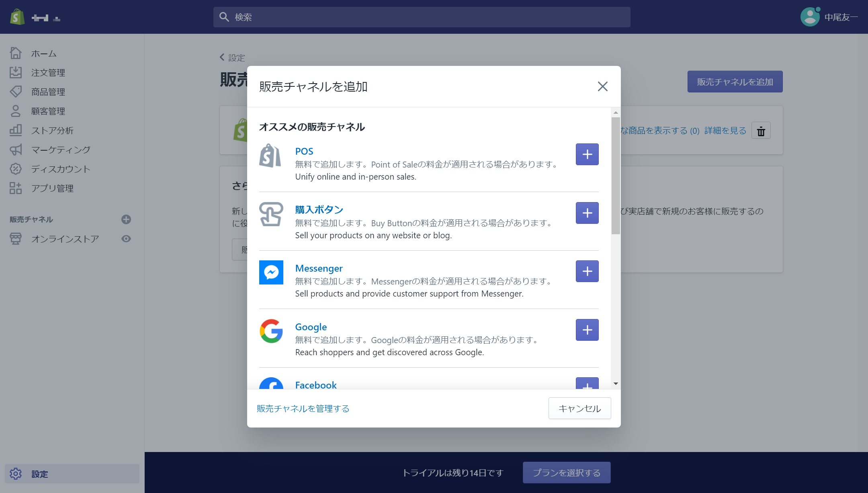Click the 顧客管理 person icon
Image resolution: width=868 pixels, height=493 pixels.
coord(16,111)
